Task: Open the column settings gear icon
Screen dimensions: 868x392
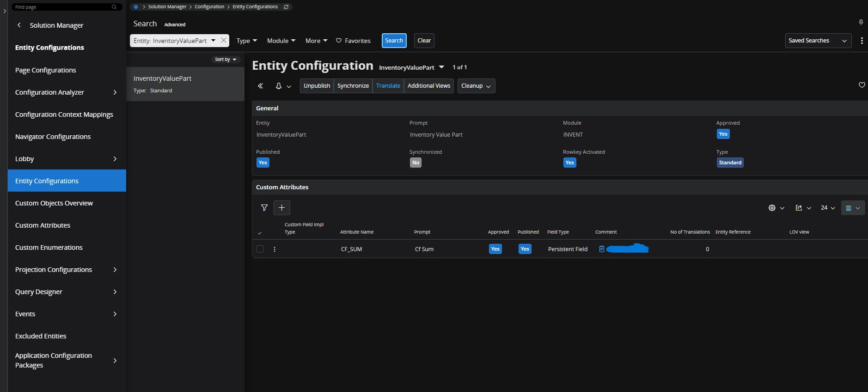Action: [772, 208]
